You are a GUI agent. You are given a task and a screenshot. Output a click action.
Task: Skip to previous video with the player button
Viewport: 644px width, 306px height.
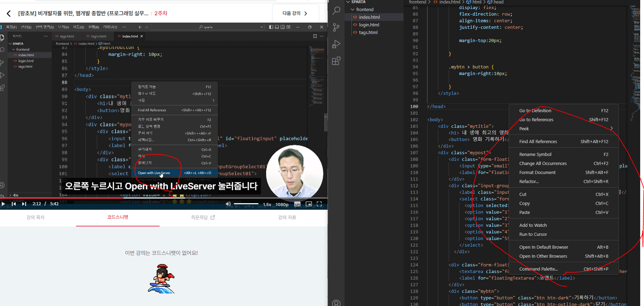(14, 204)
